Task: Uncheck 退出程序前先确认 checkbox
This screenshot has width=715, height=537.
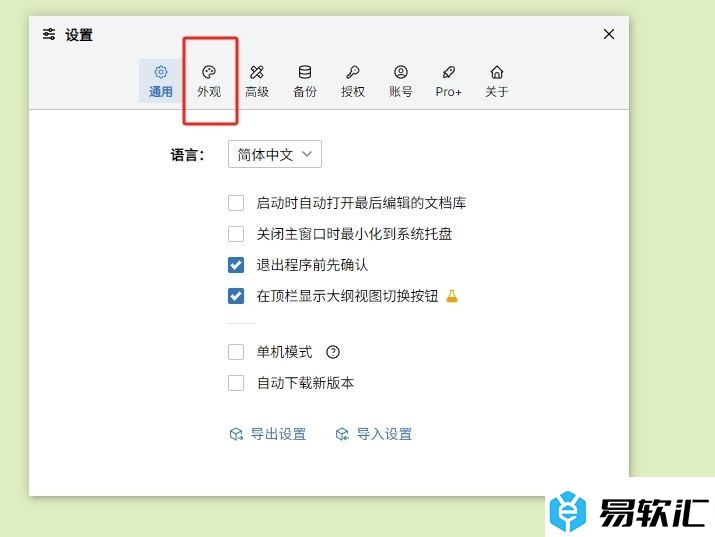Action: [x=236, y=265]
